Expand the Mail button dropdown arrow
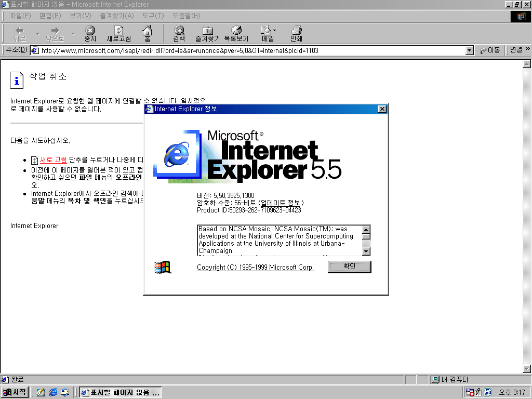Image resolution: width=532 pixels, height=399 pixels. tap(274, 30)
